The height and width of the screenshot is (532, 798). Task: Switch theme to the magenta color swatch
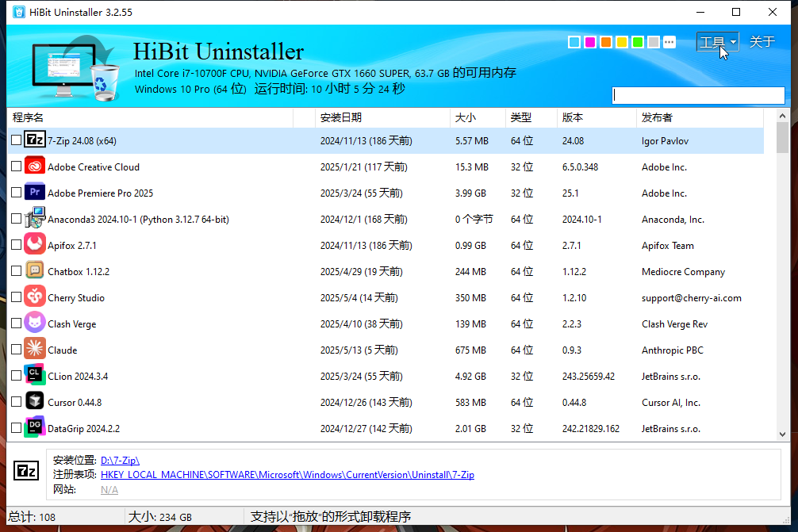pos(589,42)
